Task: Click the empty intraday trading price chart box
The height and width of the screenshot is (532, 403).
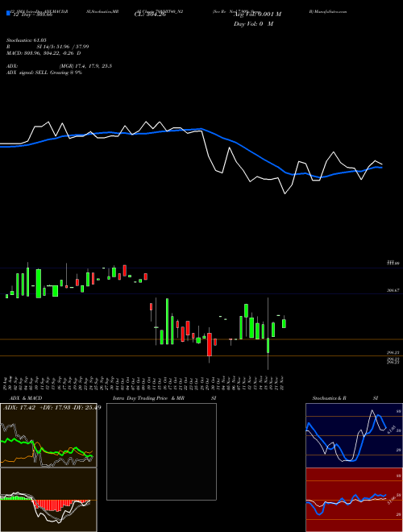Action: pyautogui.click(x=161, y=451)
